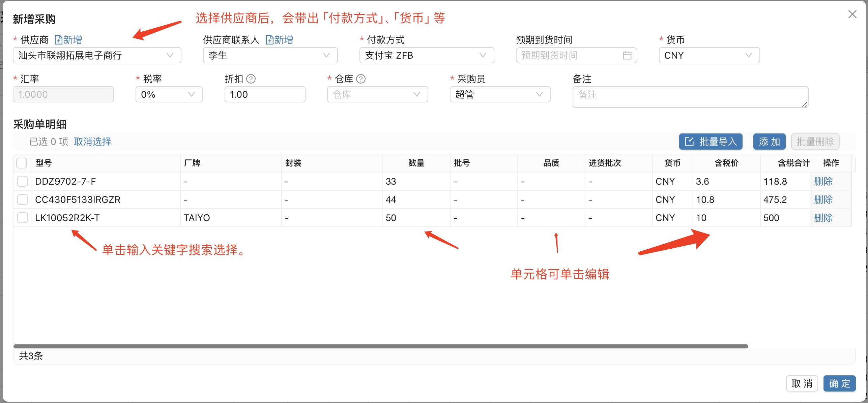
Task: Click the 含税价 column header
Action: 726,163
